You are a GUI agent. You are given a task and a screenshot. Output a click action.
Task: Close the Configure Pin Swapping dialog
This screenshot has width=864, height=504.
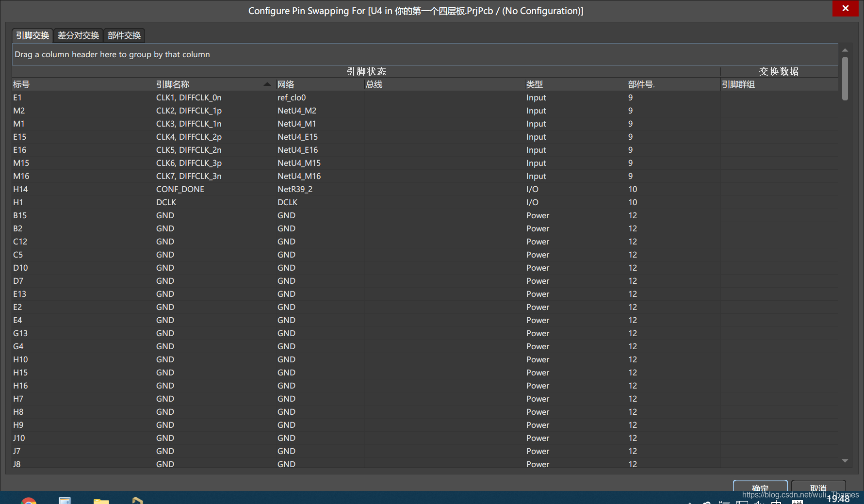click(846, 8)
